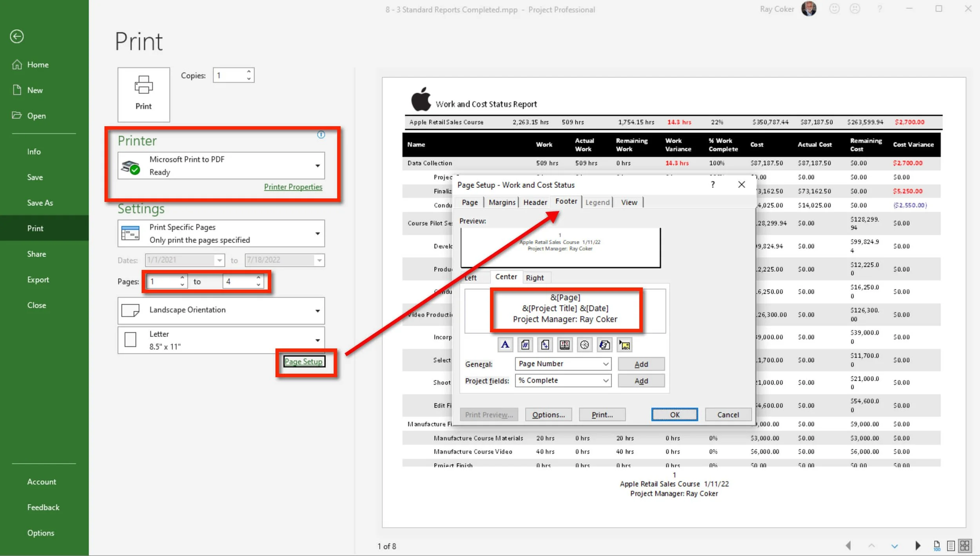
Task: Open Ray Coker account picture
Action: coord(809,9)
